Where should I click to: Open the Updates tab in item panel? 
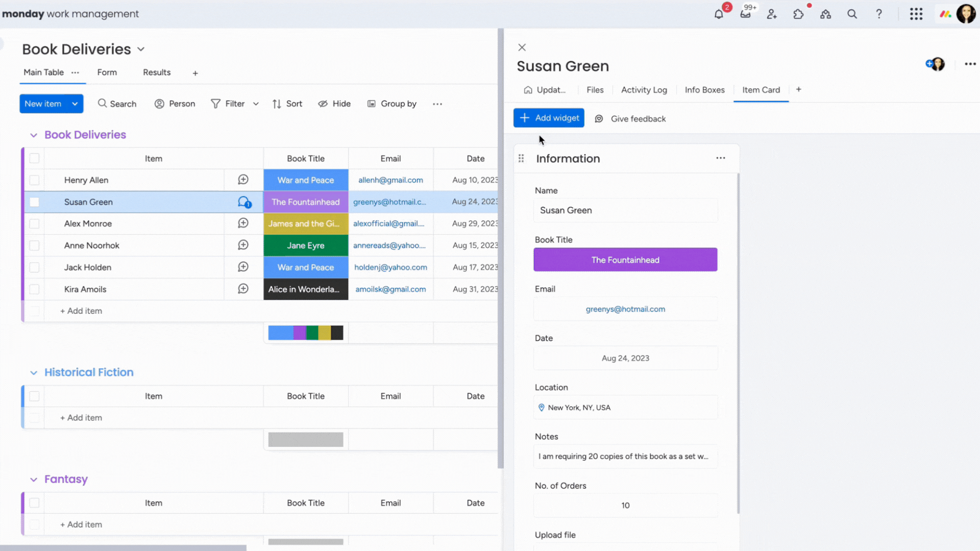545,90
